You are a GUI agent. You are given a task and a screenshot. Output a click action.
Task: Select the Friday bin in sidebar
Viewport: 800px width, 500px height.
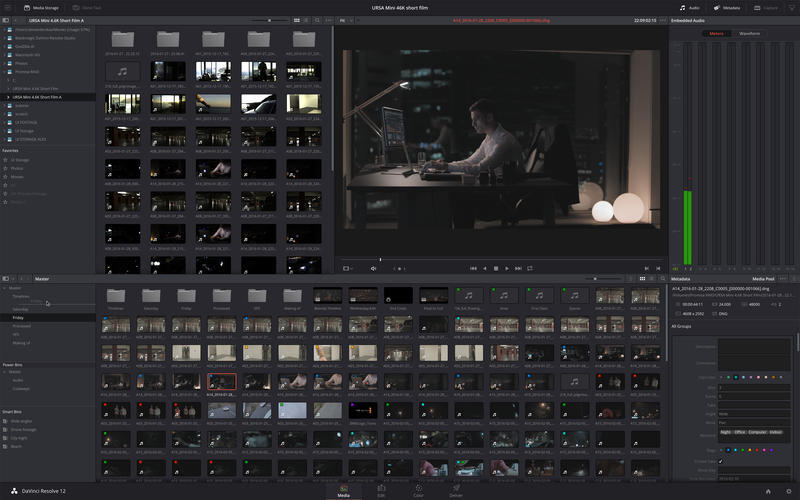18,317
